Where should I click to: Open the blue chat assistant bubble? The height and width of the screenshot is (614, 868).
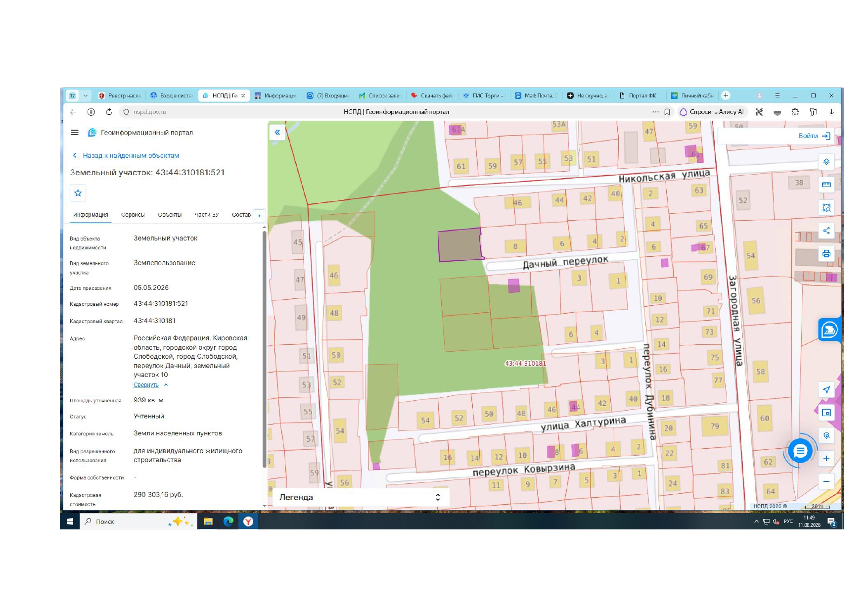coord(800,451)
